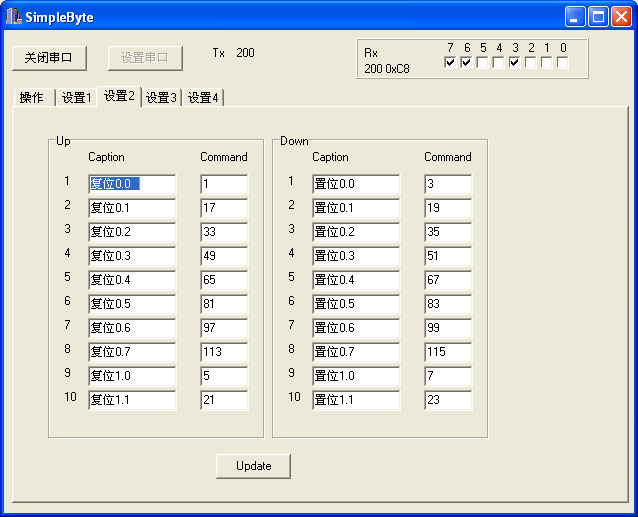Click Down caption field 置位1.1

[356, 400]
